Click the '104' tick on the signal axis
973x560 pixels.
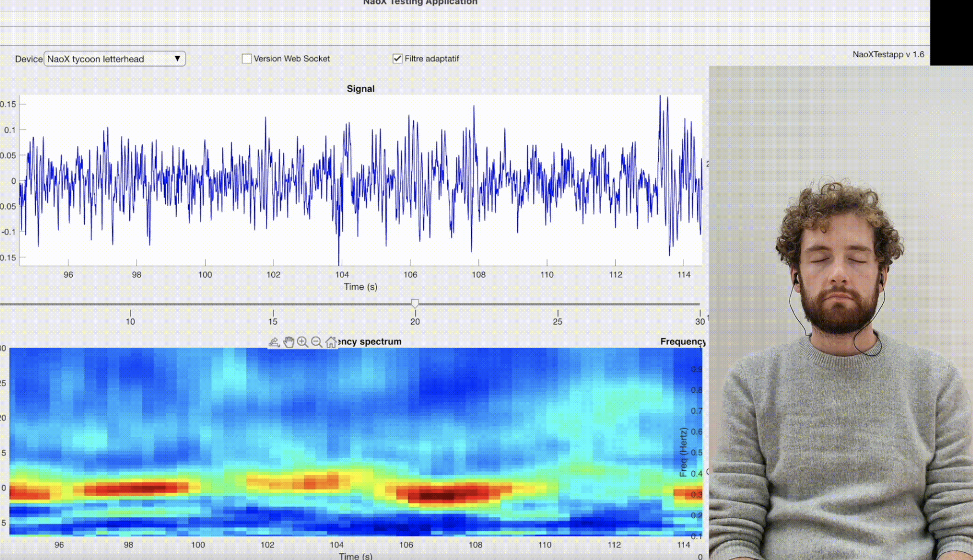342,274
